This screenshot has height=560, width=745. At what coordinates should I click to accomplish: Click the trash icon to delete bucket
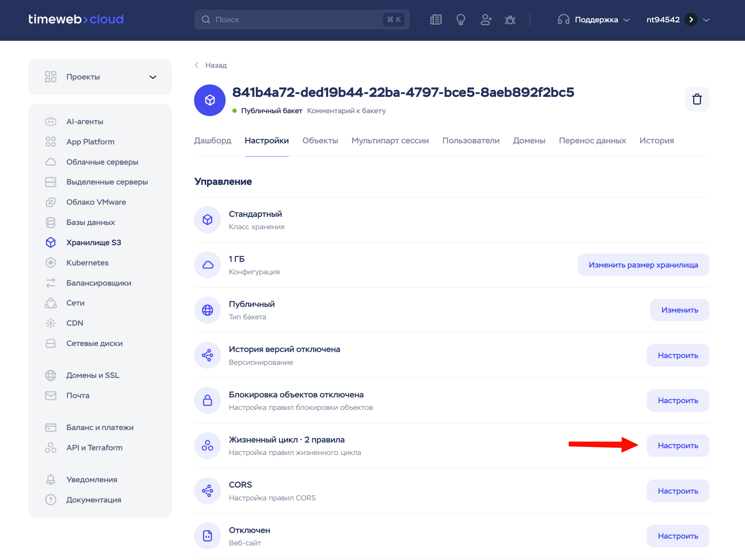click(x=697, y=99)
